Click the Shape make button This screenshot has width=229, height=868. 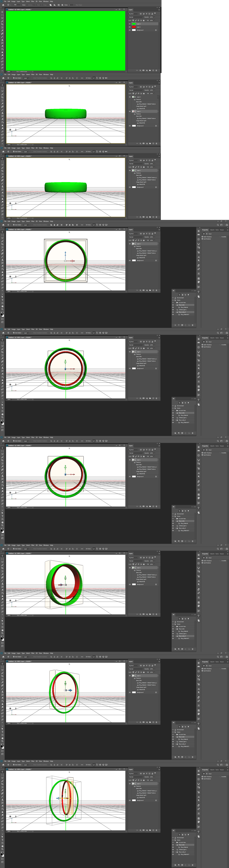(45, 5)
